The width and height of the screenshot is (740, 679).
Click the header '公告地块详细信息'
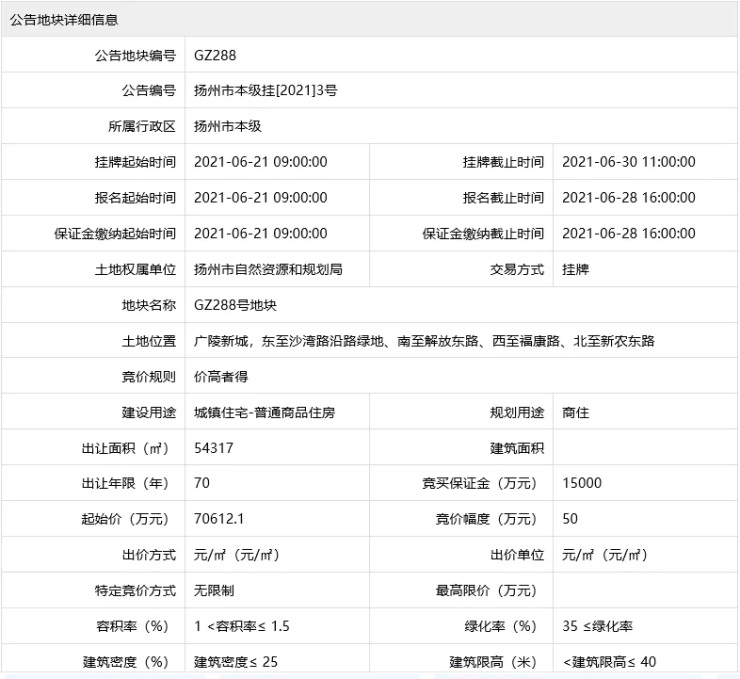(64, 20)
